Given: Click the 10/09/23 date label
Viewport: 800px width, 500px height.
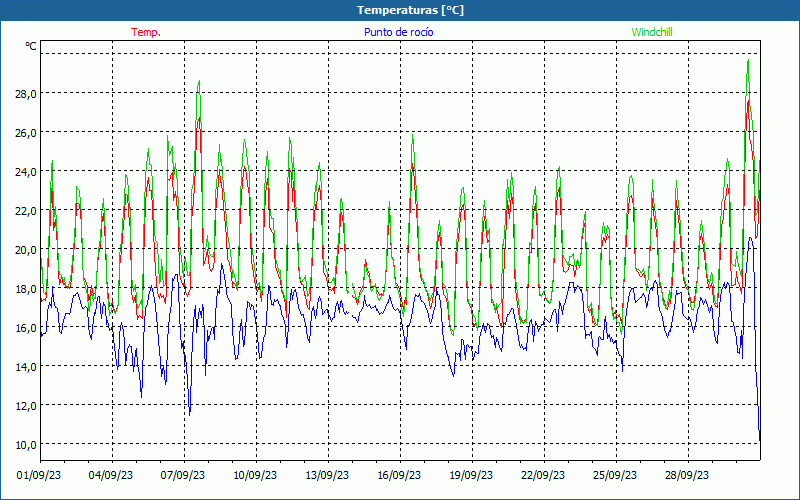Looking at the screenshot, I should (x=255, y=475).
